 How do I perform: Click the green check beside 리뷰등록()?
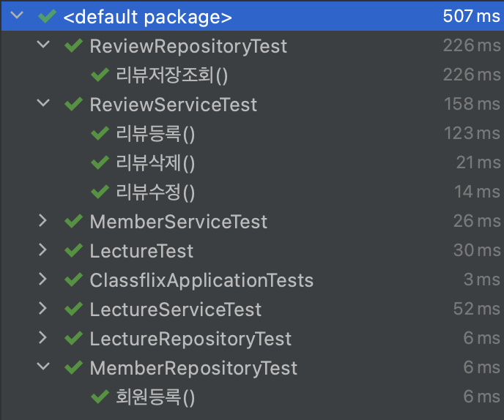point(100,133)
